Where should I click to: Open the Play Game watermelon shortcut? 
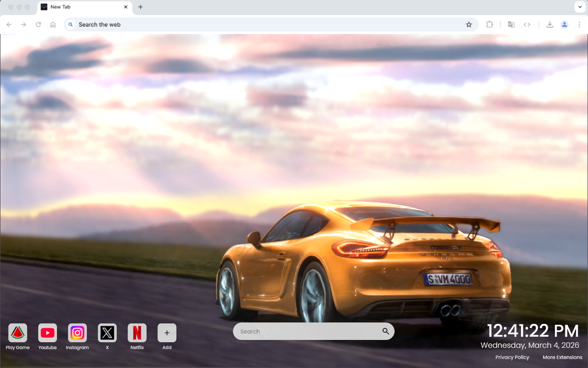pyautogui.click(x=17, y=333)
